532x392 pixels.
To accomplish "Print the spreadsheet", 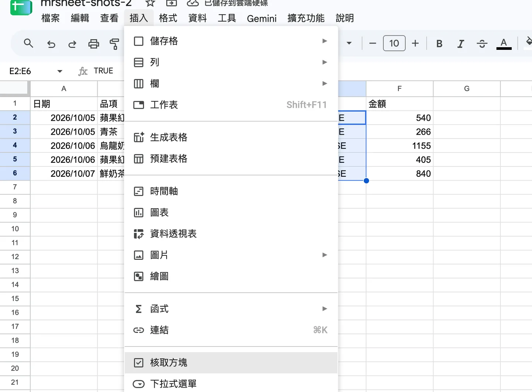I will pyautogui.click(x=94, y=44).
